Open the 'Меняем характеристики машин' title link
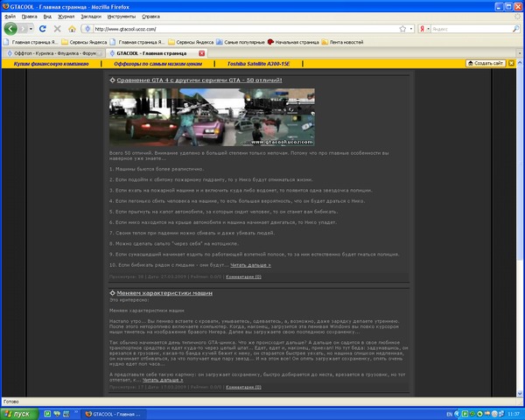 pyautogui.click(x=164, y=293)
